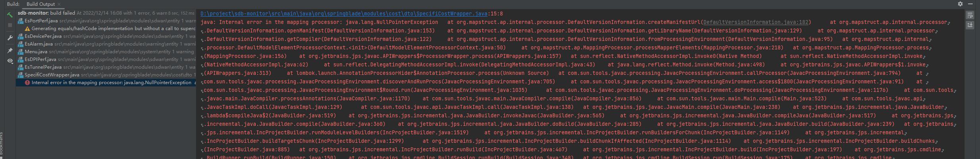Toggle soft-wrap in console output
980x159 pixels.
pyautogui.click(x=970, y=16)
